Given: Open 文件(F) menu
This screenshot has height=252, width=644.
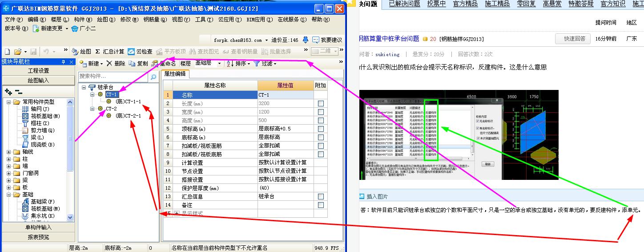Looking at the screenshot, I should [x=13, y=20].
